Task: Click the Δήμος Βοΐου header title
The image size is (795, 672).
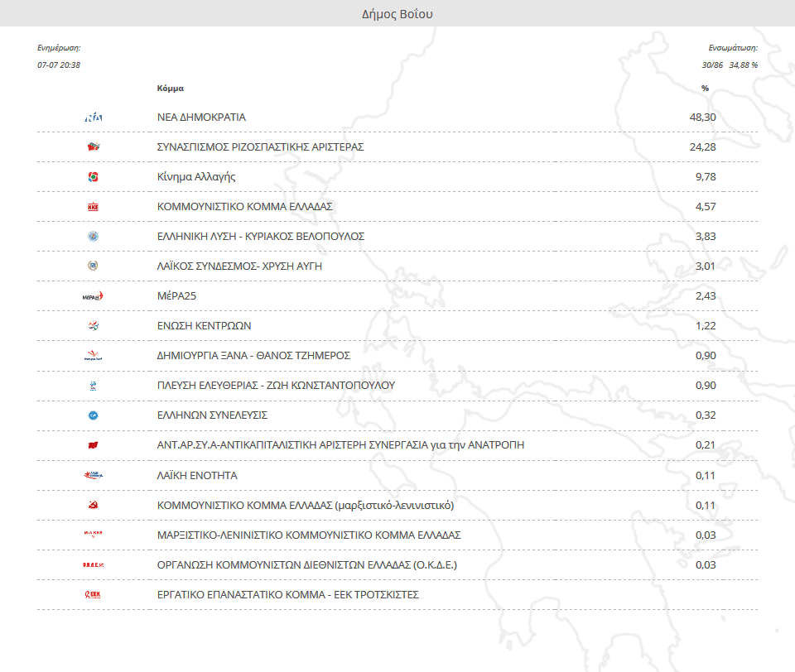Action: [x=397, y=14]
